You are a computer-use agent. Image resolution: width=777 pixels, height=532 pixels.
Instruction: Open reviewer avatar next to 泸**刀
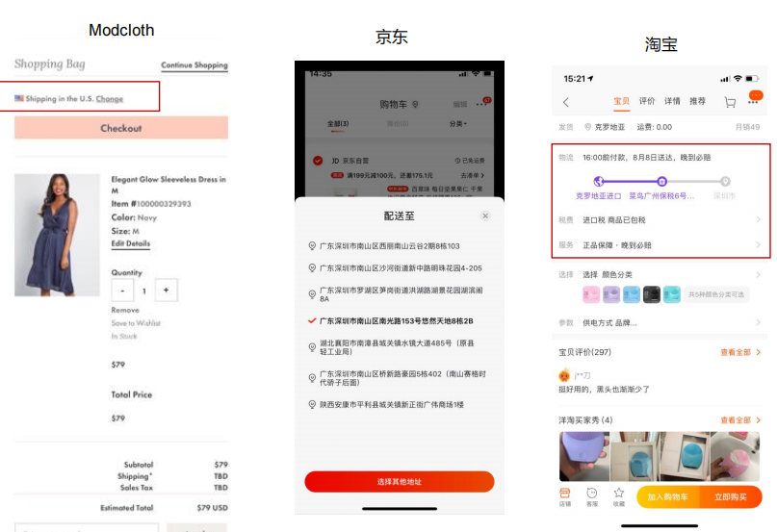(x=564, y=375)
